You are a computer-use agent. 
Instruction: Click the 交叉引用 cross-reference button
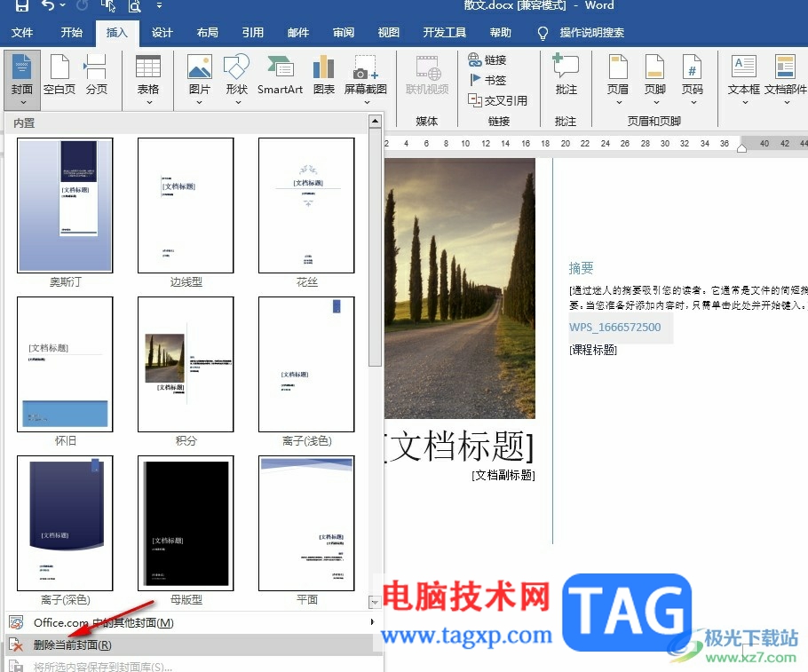tap(498, 100)
